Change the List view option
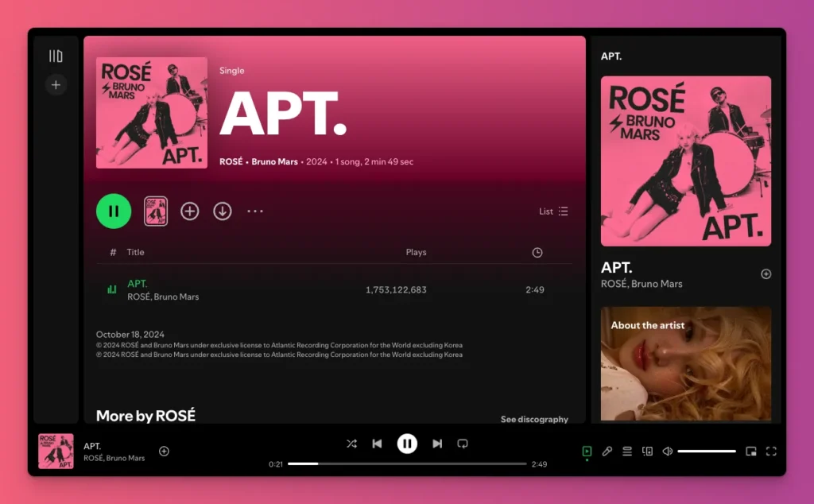Viewport: 814px width, 504px height. (553, 211)
